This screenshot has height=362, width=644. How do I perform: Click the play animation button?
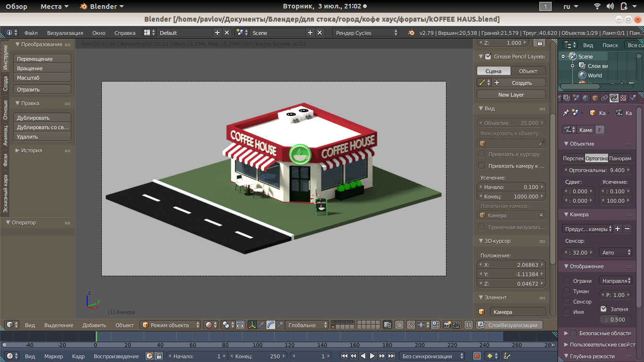[372, 356]
